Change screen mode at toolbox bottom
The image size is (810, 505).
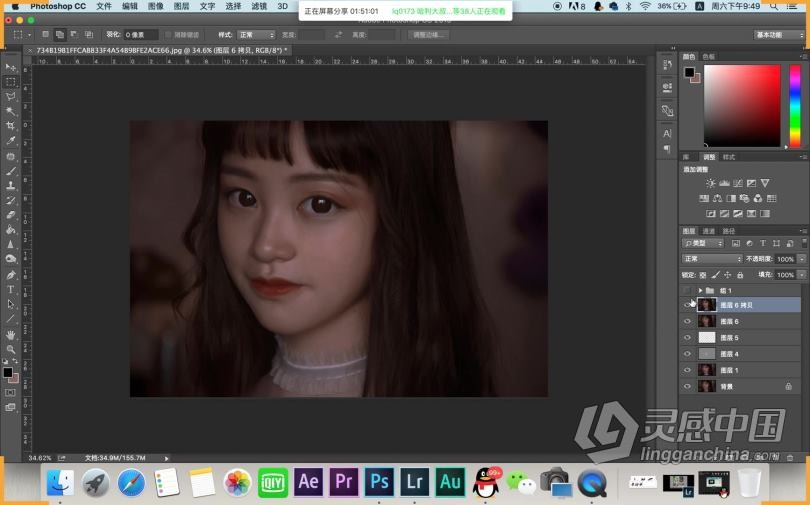10,407
